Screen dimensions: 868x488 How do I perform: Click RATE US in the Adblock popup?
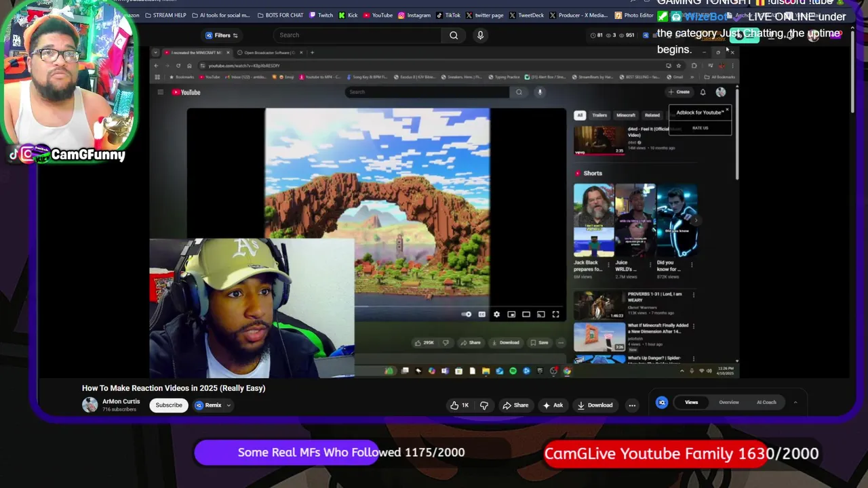pos(701,128)
